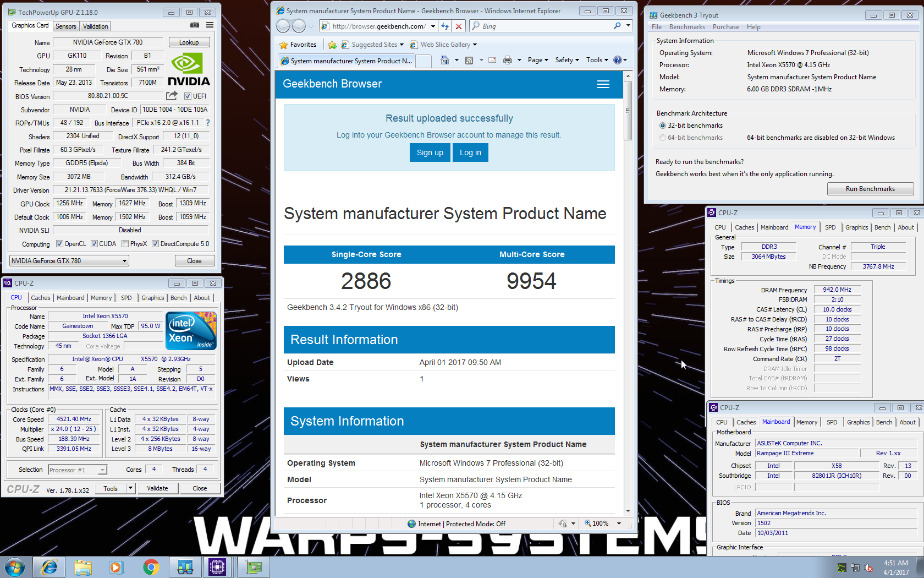
Task: Switch to GPU-Z Sensors tab
Action: 65,26
